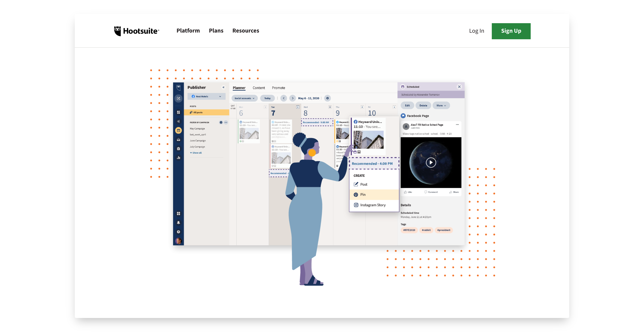
Task: Expand the More actions dropdown
Action: (441, 105)
